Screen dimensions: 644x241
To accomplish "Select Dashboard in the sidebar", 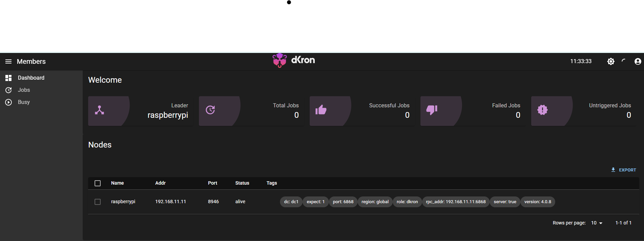I will [x=31, y=78].
